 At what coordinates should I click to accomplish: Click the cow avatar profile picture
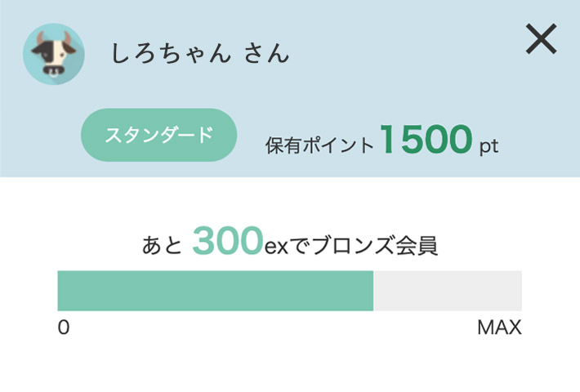coord(54,54)
